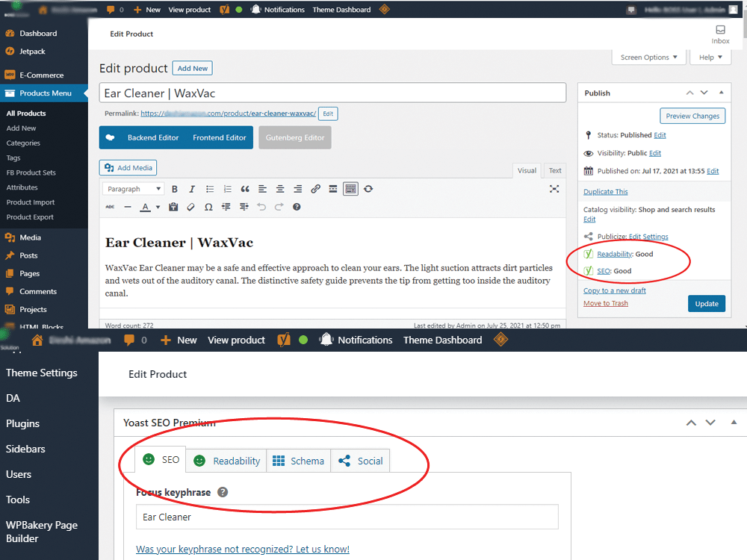
Task: Toggle the toolbar kitchen sink icon
Action: (x=350, y=189)
